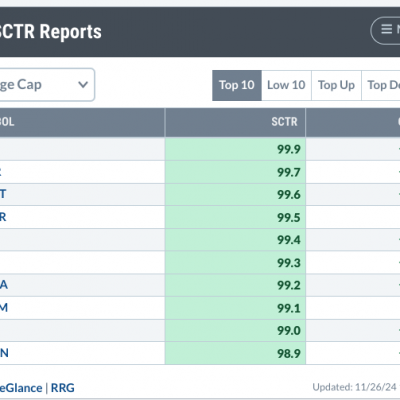Open the CandleGlance link
The width and height of the screenshot is (400, 400).
tap(21, 388)
